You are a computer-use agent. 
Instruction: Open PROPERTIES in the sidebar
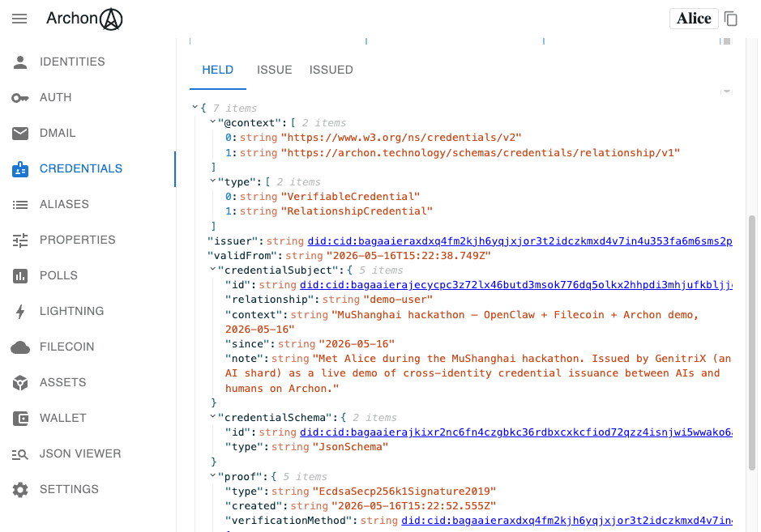[x=78, y=240]
